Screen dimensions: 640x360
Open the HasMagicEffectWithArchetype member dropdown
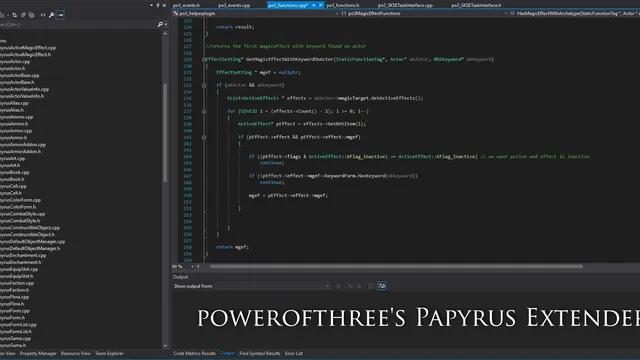point(574,13)
